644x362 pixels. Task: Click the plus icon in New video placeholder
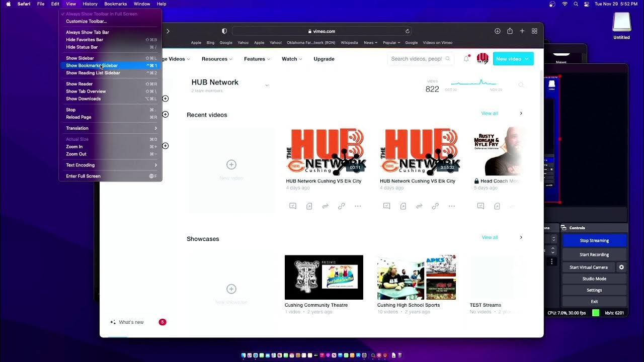pyautogui.click(x=231, y=164)
